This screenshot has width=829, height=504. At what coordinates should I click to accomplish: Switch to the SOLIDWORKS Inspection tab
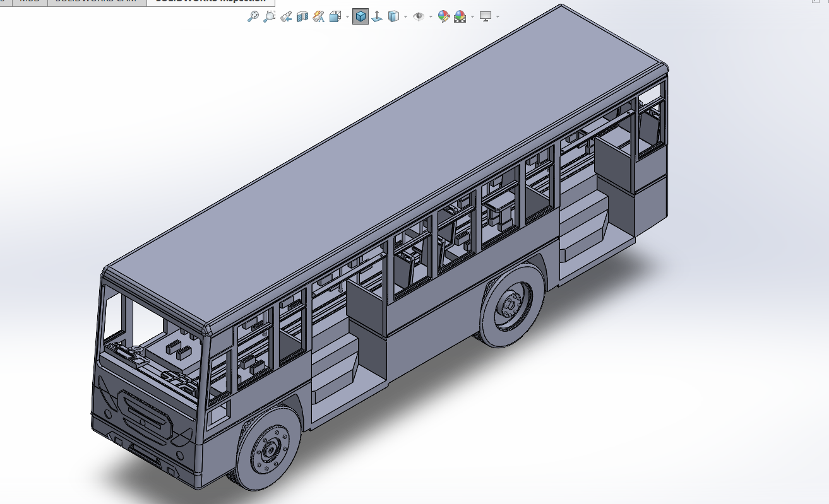coord(210,2)
